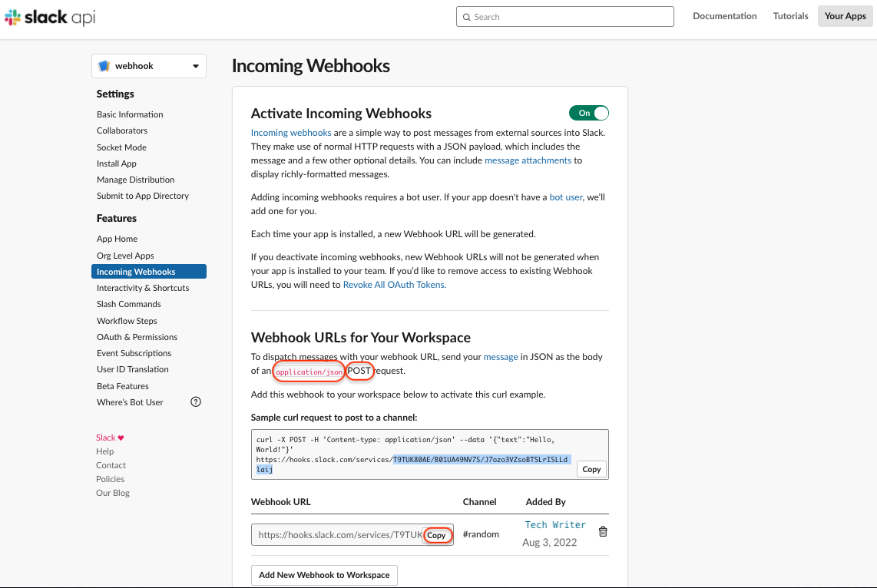Open User ID Translation page
877x588 pixels.
pos(133,369)
